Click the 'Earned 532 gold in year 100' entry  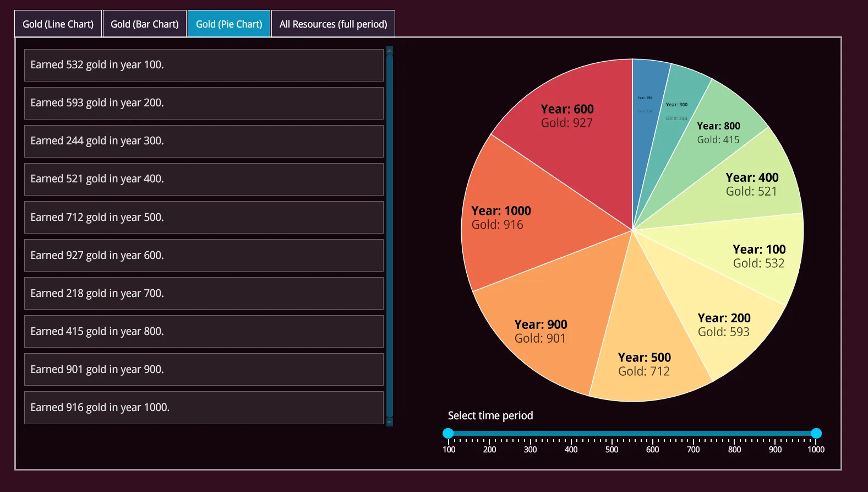(x=204, y=65)
